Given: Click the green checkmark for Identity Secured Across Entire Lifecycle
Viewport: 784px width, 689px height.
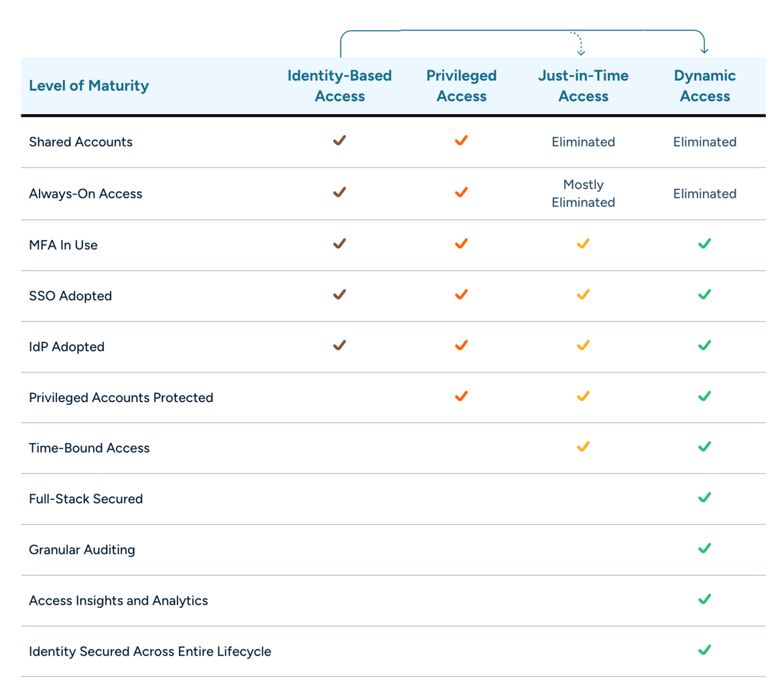Looking at the screenshot, I should coord(704,650).
